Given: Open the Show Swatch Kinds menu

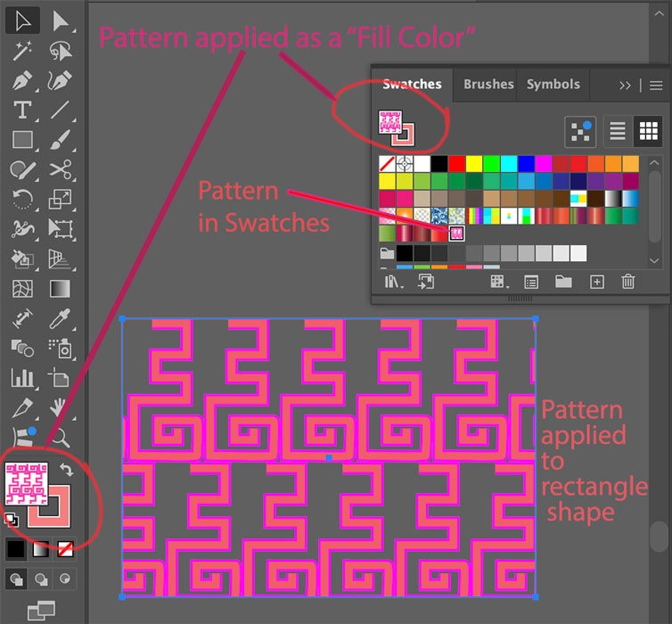Looking at the screenshot, I should (498, 282).
